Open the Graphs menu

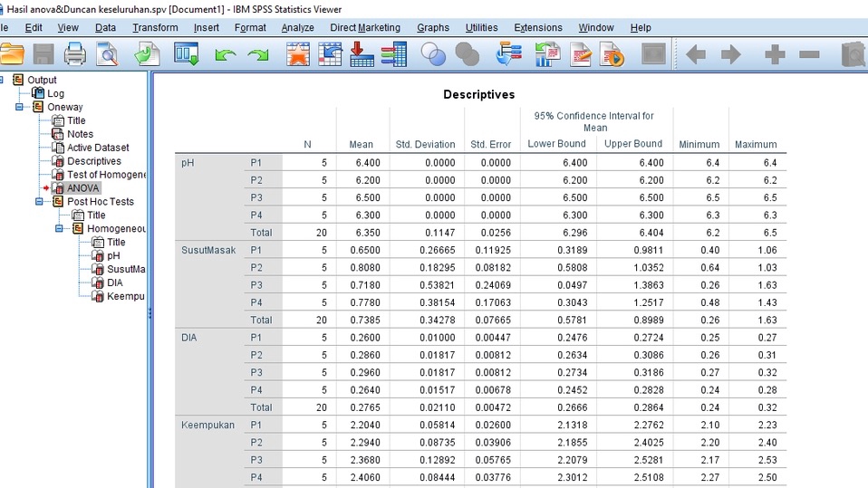point(433,28)
